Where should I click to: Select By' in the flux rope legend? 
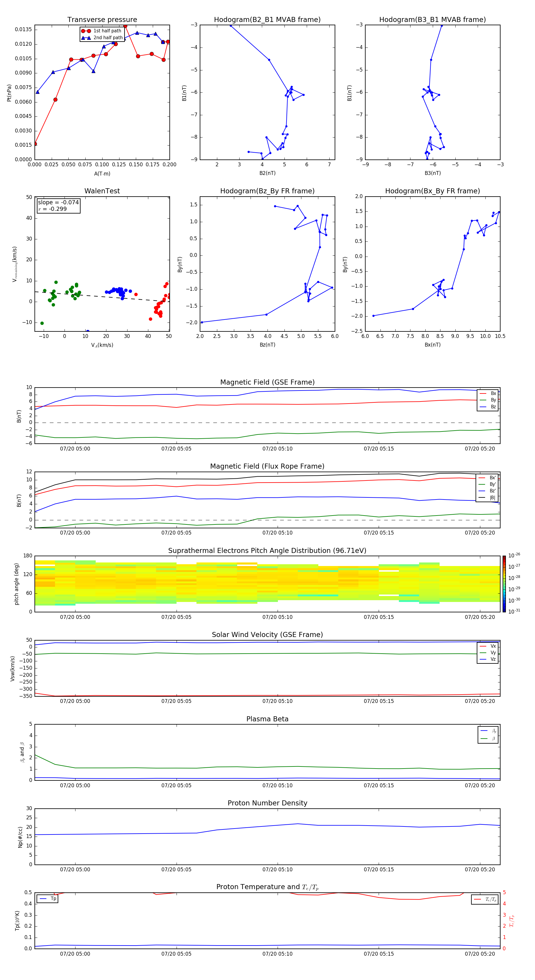[x=487, y=484]
